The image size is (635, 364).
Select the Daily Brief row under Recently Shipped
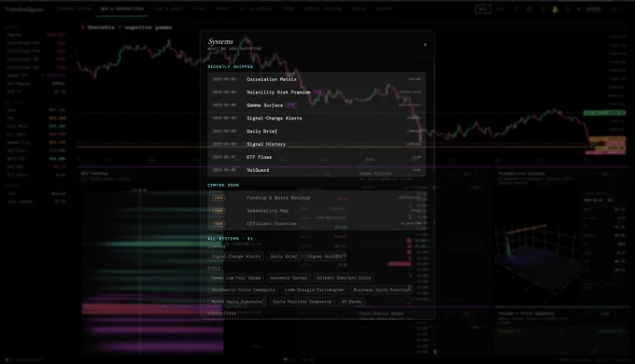pyautogui.click(x=317, y=132)
